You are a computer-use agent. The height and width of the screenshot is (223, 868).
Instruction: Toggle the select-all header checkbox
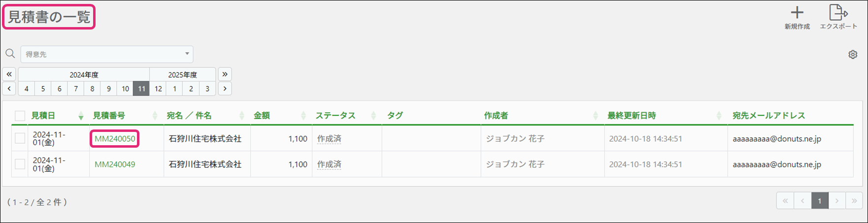pos(20,116)
